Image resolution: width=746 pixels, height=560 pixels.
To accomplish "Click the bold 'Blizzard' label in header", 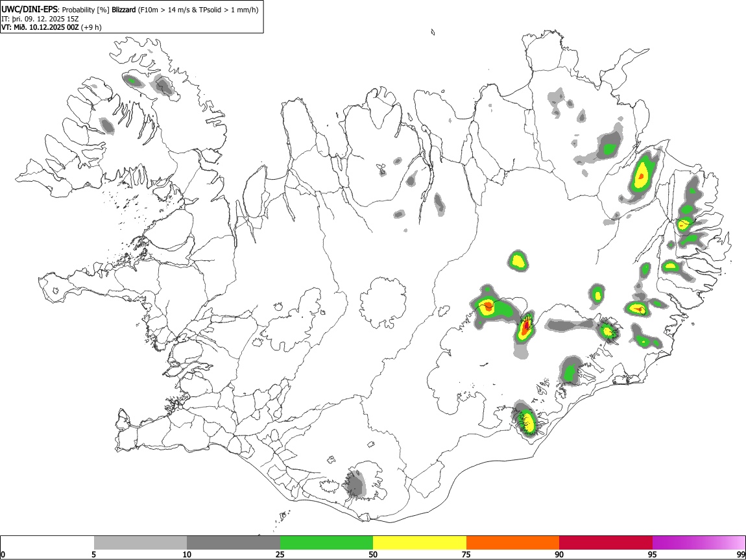I will (x=124, y=10).
